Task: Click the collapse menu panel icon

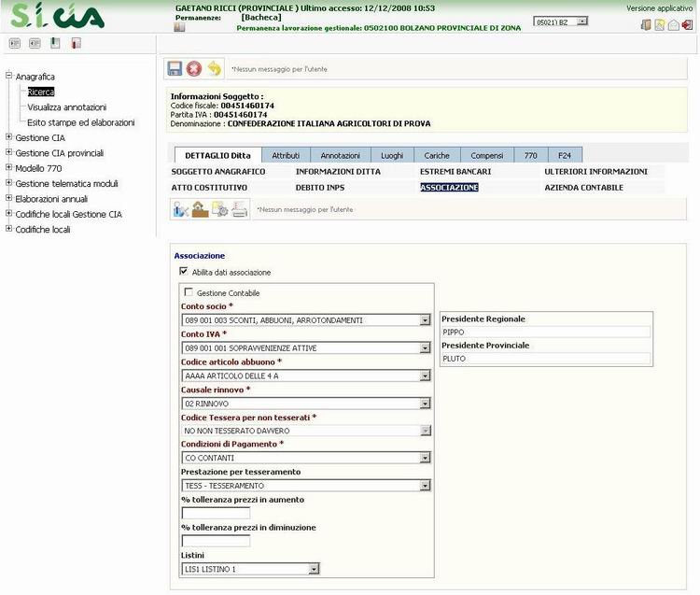Action: coord(35,43)
